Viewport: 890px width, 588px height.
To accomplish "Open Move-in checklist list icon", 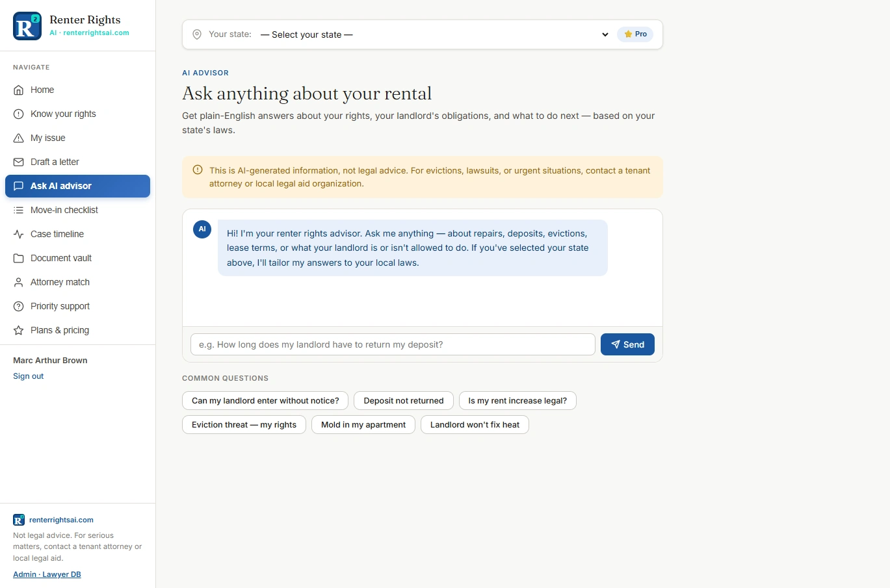I will (x=19, y=211).
